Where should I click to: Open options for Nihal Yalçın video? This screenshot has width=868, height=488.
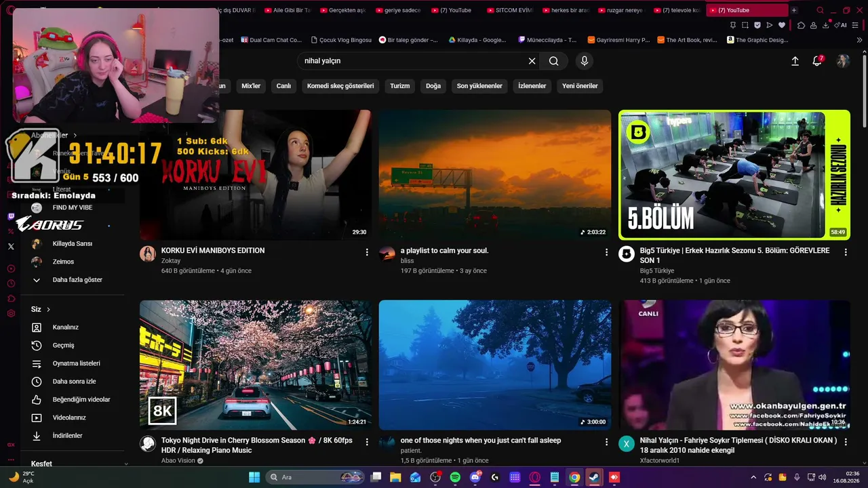(x=846, y=442)
